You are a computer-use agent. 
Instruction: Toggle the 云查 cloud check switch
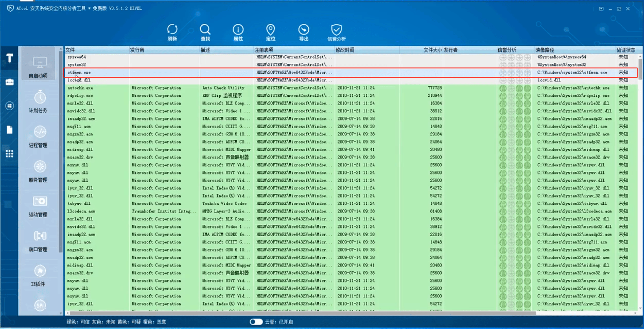click(x=256, y=322)
